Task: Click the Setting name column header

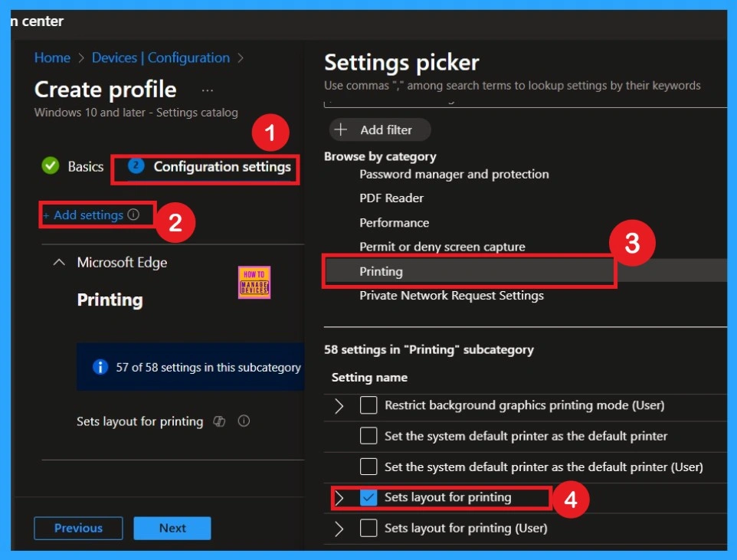Action: click(x=369, y=377)
